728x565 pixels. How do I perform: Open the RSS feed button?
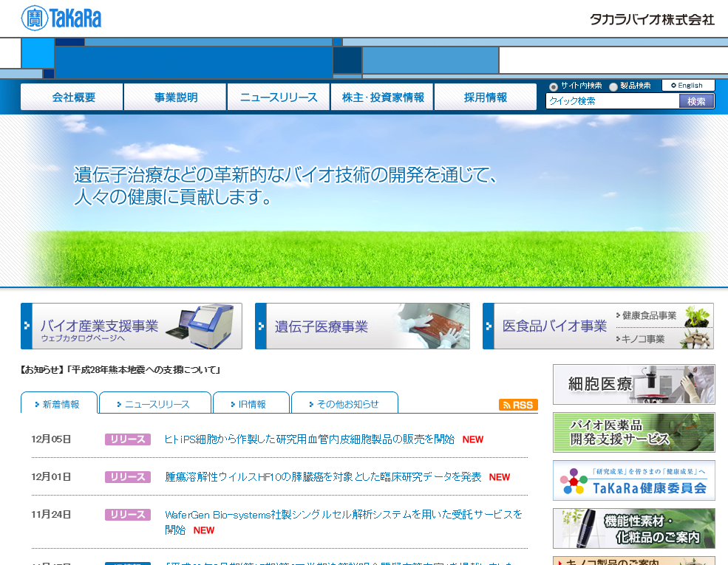(518, 405)
